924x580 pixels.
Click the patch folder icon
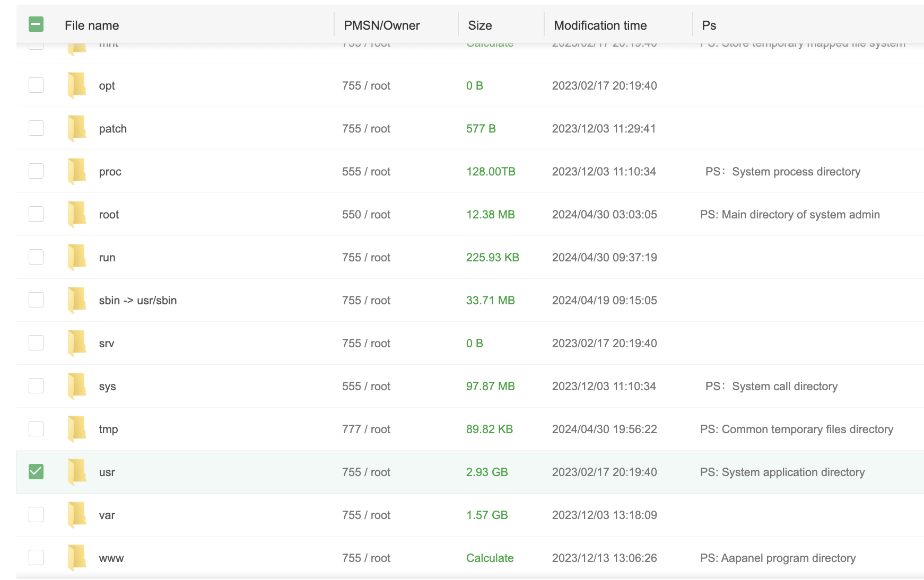77,128
